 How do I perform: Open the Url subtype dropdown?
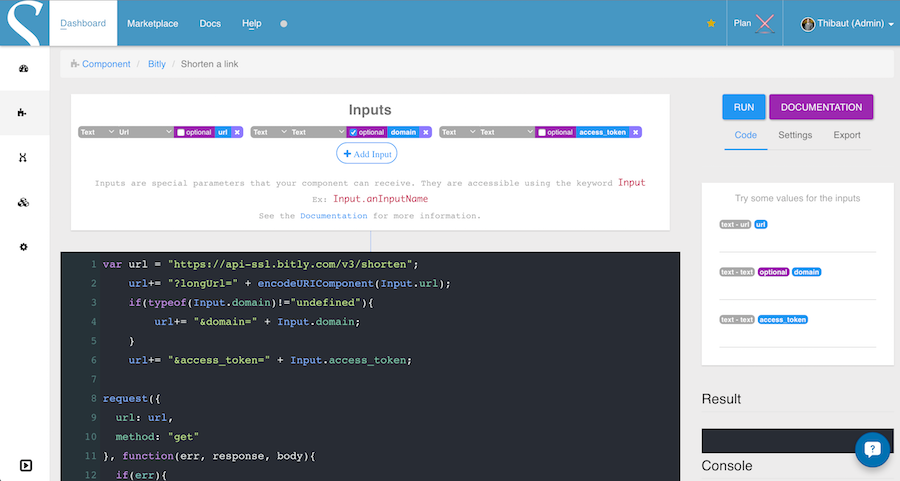pos(145,132)
